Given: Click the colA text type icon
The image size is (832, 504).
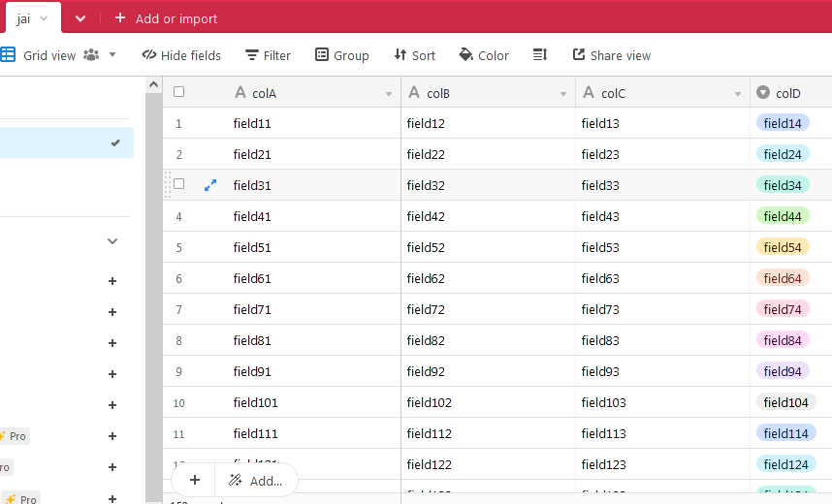Looking at the screenshot, I should [x=240, y=92].
